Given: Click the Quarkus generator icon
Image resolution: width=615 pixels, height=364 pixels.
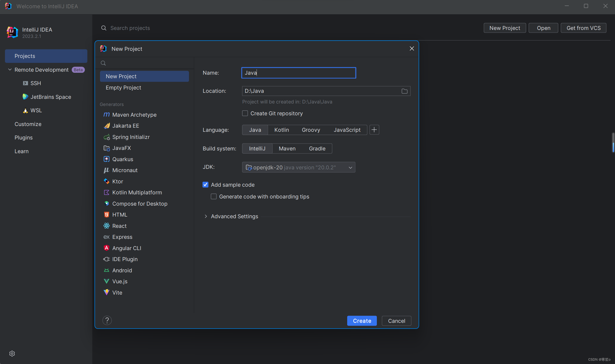Looking at the screenshot, I should (107, 159).
